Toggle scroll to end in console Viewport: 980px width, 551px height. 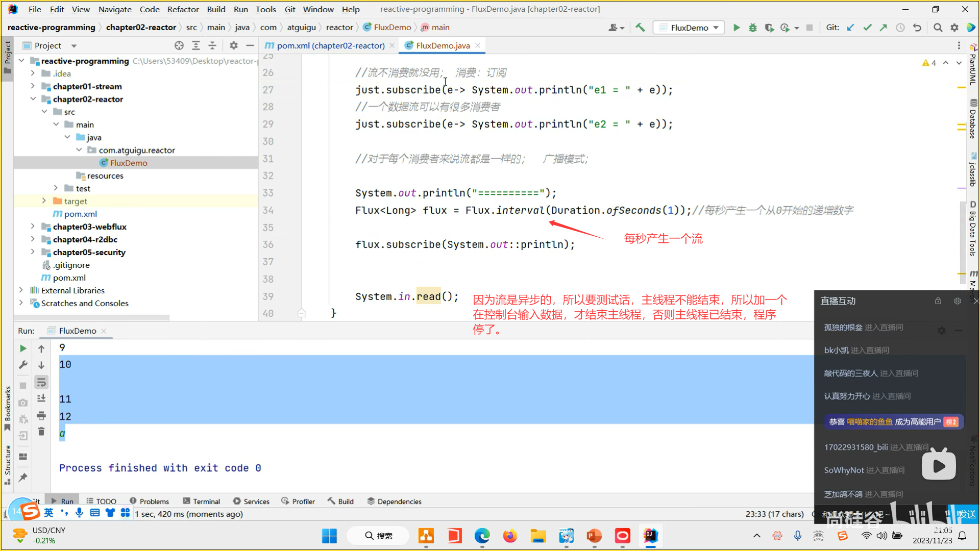coord(41,398)
